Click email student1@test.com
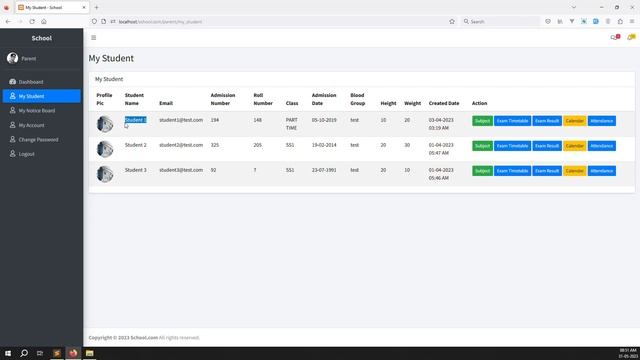The width and height of the screenshot is (640, 360). point(181,120)
